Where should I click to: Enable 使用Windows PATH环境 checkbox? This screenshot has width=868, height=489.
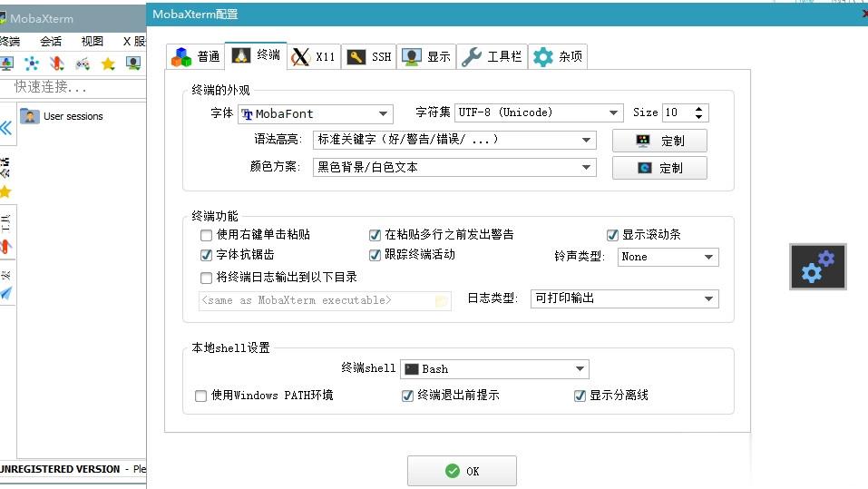pos(201,396)
